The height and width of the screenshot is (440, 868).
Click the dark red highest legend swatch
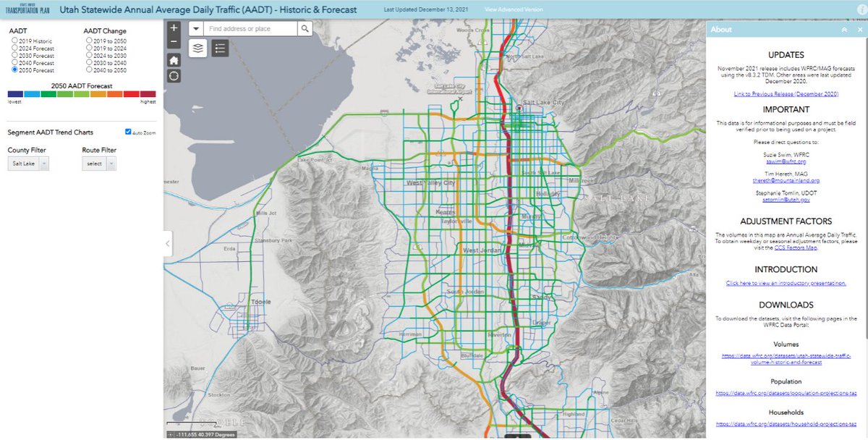148,94
